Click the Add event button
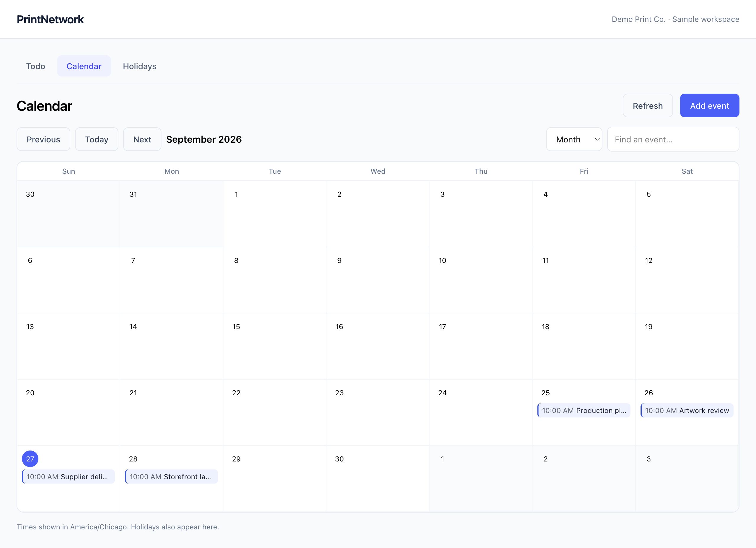This screenshot has width=756, height=548. click(709, 106)
